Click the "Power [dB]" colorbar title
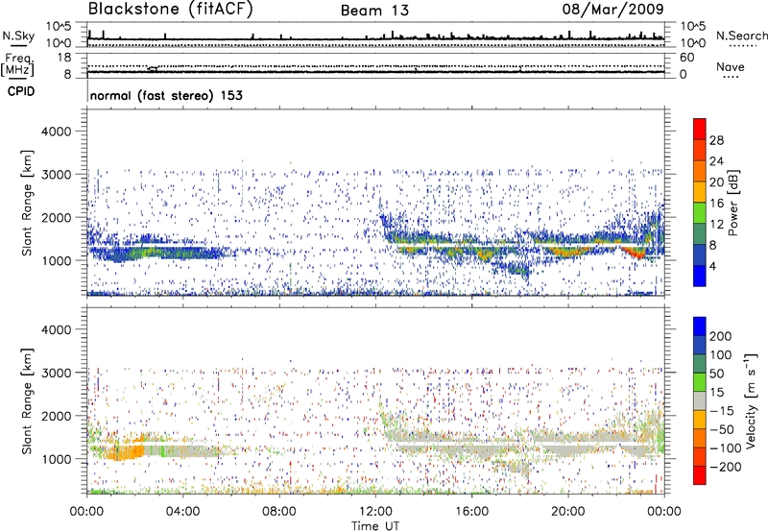This screenshot has width=768, height=532. (x=732, y=203)
